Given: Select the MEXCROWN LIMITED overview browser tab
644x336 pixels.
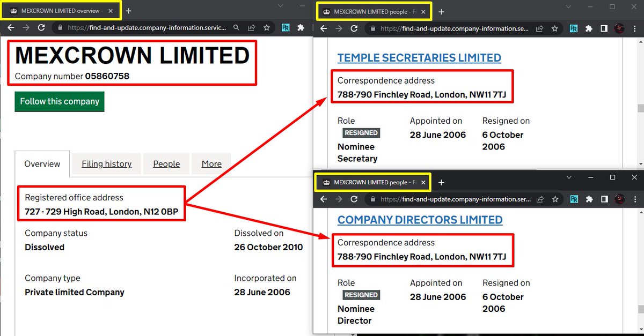Looking at the screenshot, I should tap(61, 11).
